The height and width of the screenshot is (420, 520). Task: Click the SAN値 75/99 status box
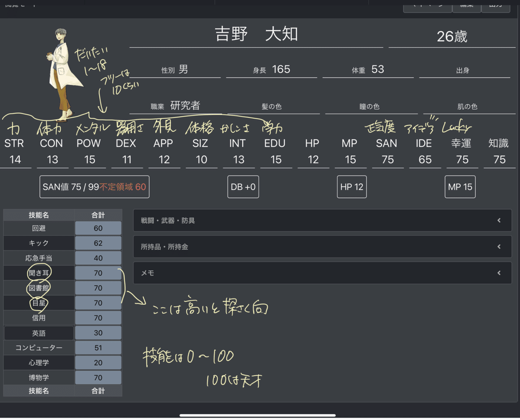[94, 187]
